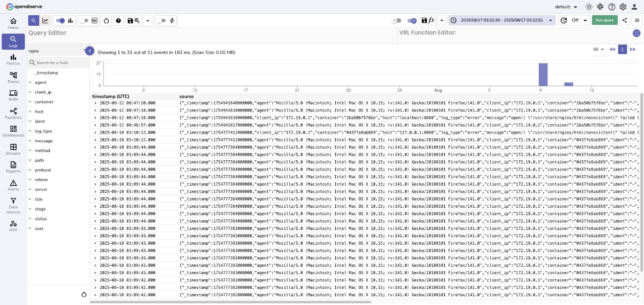The image size is (644, 305).
Task: Click the horizontal scrollbar under logs table
Action: 230,302
